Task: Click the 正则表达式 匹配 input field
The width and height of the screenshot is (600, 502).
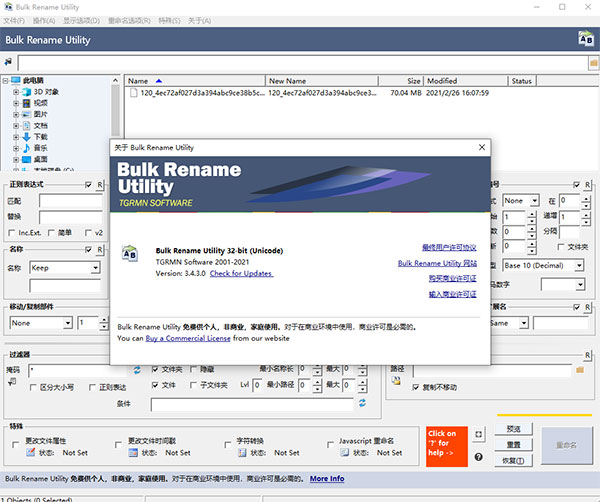Action: coord(71,201)
